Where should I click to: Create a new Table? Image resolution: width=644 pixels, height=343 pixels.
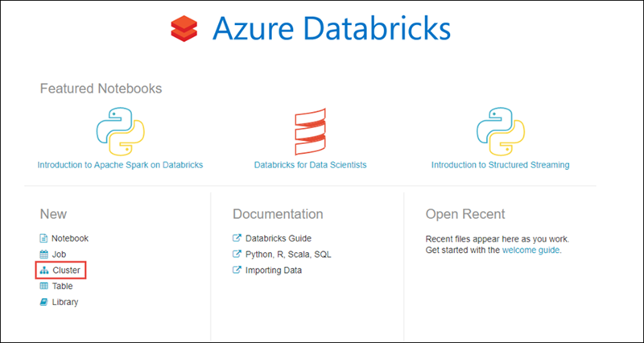click(63, 286)
